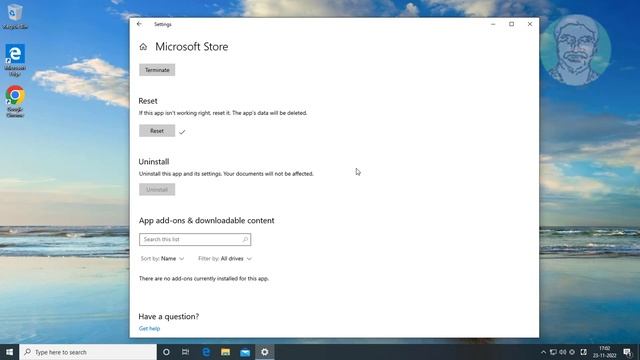This screenshot has height=360, width=640.
Task: Open Cortana from the taskbar circle icon
Action: pos(166,352)
